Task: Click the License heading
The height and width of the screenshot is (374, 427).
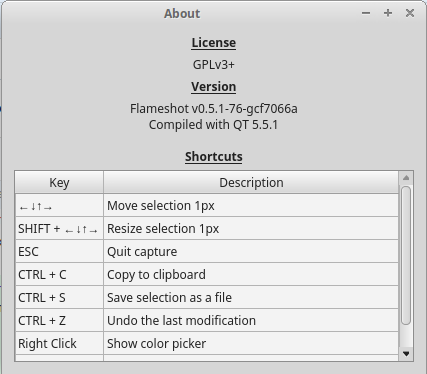Action: pos(214,43)
